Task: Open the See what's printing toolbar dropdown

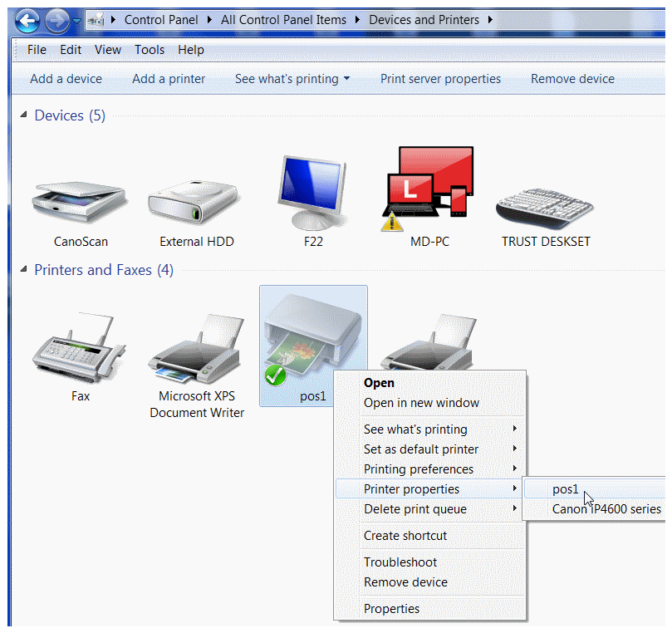Action: click(x=292, y=79)
